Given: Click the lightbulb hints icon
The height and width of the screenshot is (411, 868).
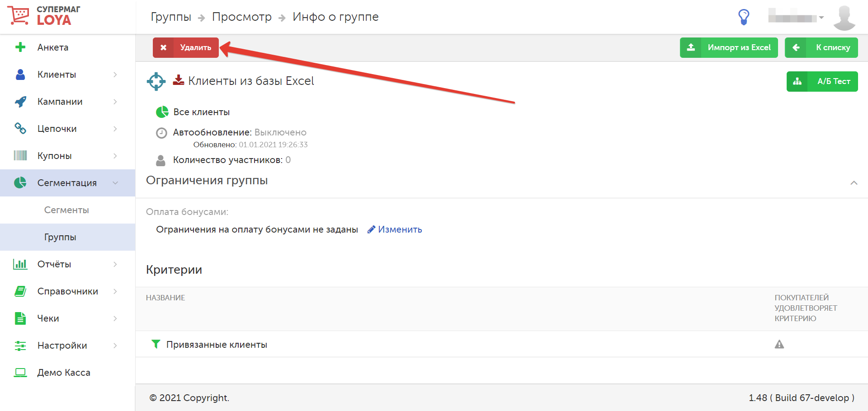Looking at the screenshot, I should (x=744, y=17).
